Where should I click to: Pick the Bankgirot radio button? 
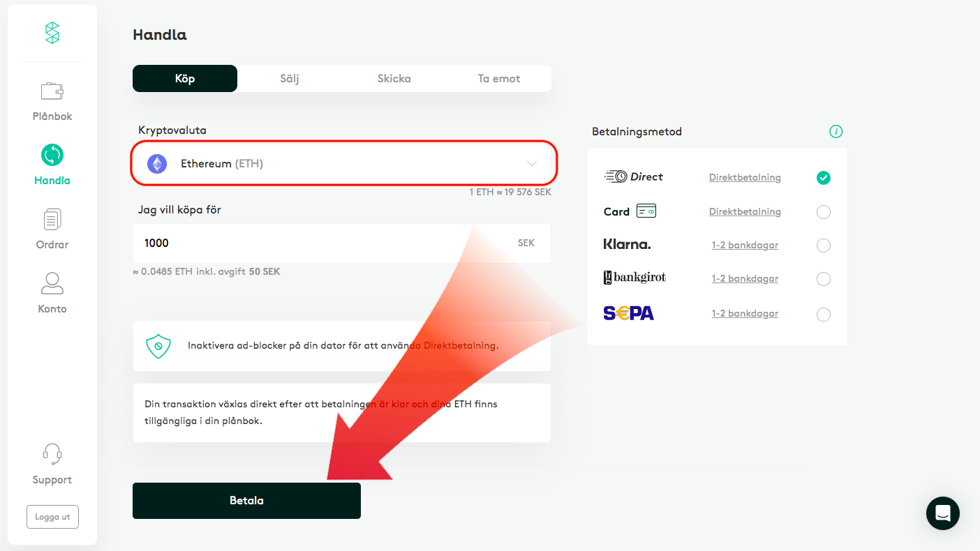824,279
